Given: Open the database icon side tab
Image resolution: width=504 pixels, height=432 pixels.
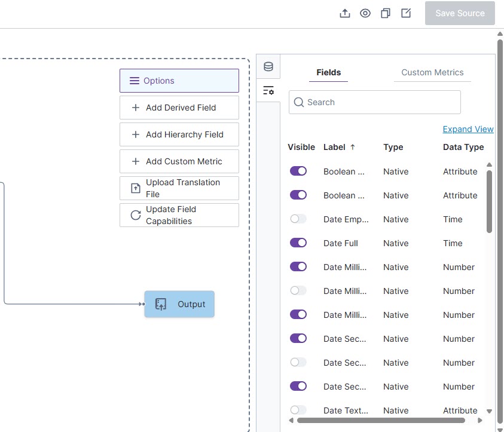Looking at the screenshot, I should [x=268, y=66].
